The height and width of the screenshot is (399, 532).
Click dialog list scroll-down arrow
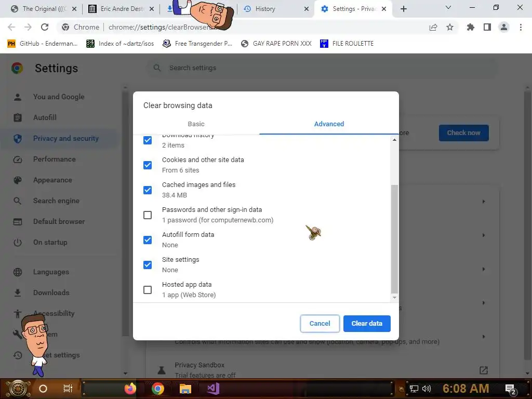394,298
